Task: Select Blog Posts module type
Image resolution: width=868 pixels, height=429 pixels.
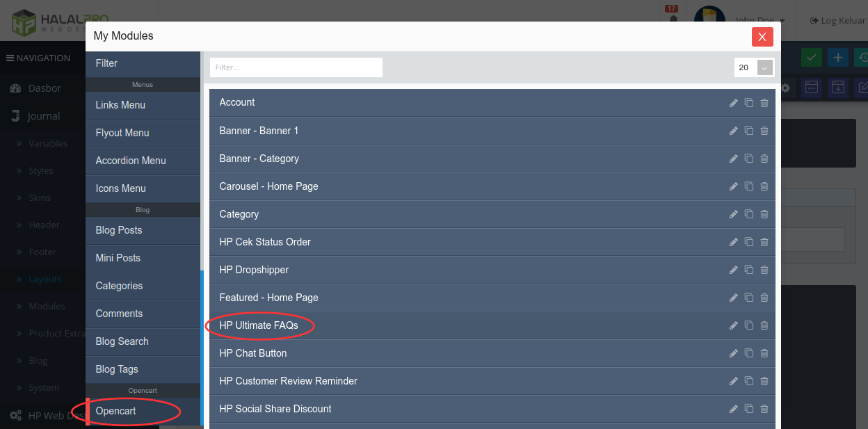Action: pyautogui.click(x=119, y=230)
